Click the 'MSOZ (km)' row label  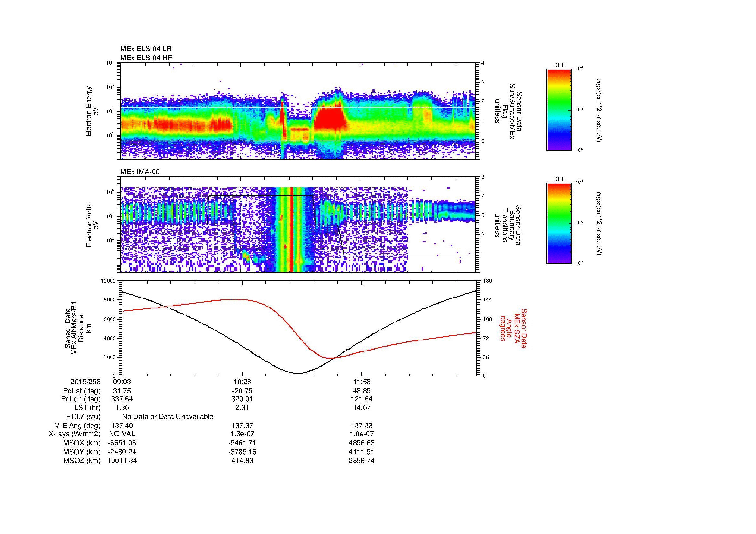[x=82, y=461]
